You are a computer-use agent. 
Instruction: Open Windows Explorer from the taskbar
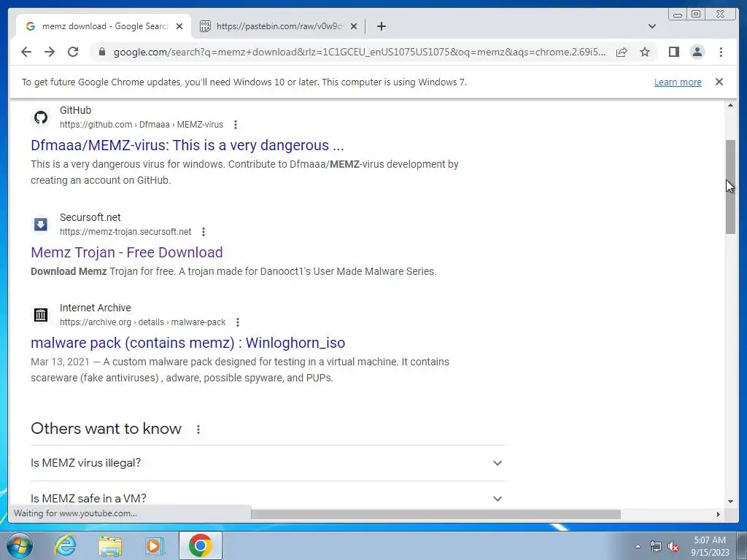point(110,545)
